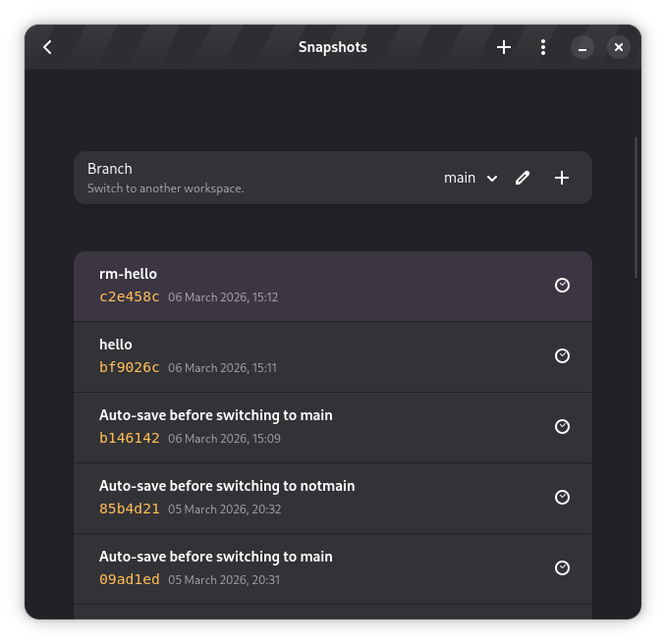Screen dimensions: 666x644
Task: Close the Snapshots window
Action: [619, 47]
